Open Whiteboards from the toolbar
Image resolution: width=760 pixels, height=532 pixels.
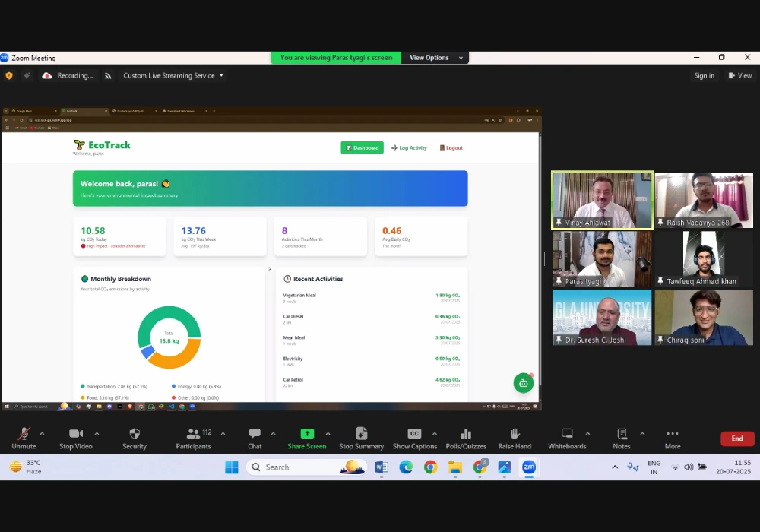(x=567, y=434)
